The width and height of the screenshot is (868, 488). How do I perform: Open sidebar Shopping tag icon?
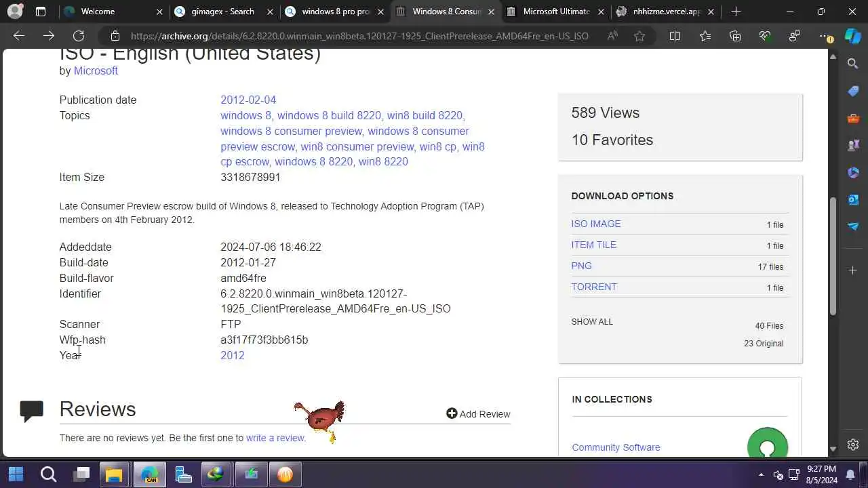point(853,91)
